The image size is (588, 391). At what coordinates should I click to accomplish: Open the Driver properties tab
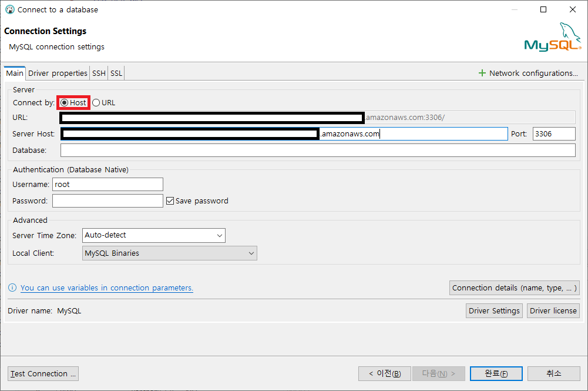pyautogui.click(x=58, y=73)
